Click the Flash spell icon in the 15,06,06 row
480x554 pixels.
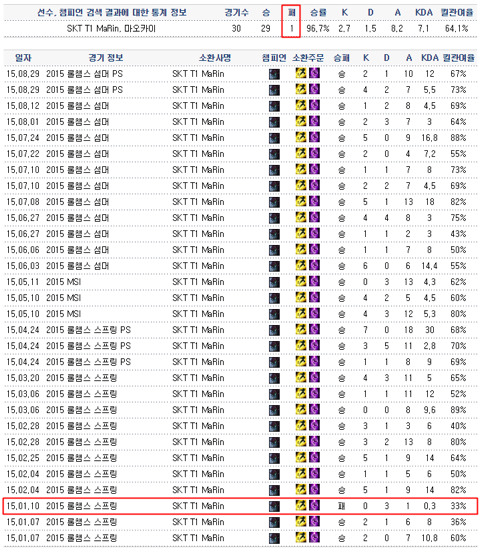(x=301, y=249)
